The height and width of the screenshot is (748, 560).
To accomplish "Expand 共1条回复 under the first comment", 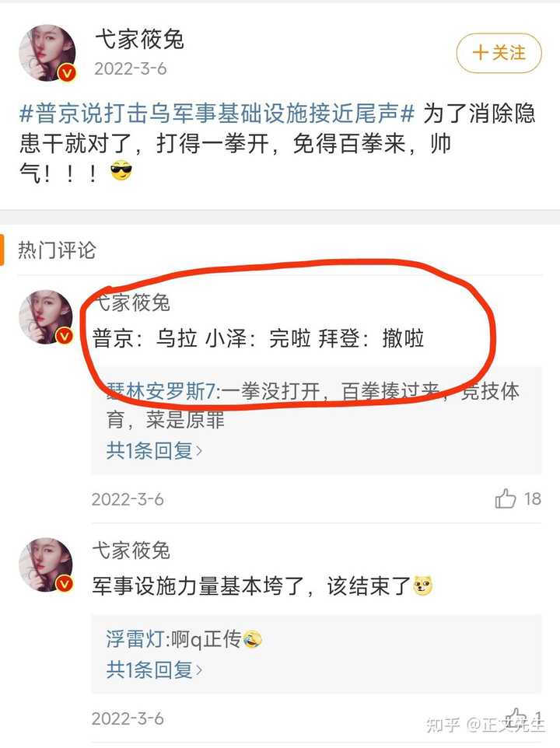I will (153, 450).
